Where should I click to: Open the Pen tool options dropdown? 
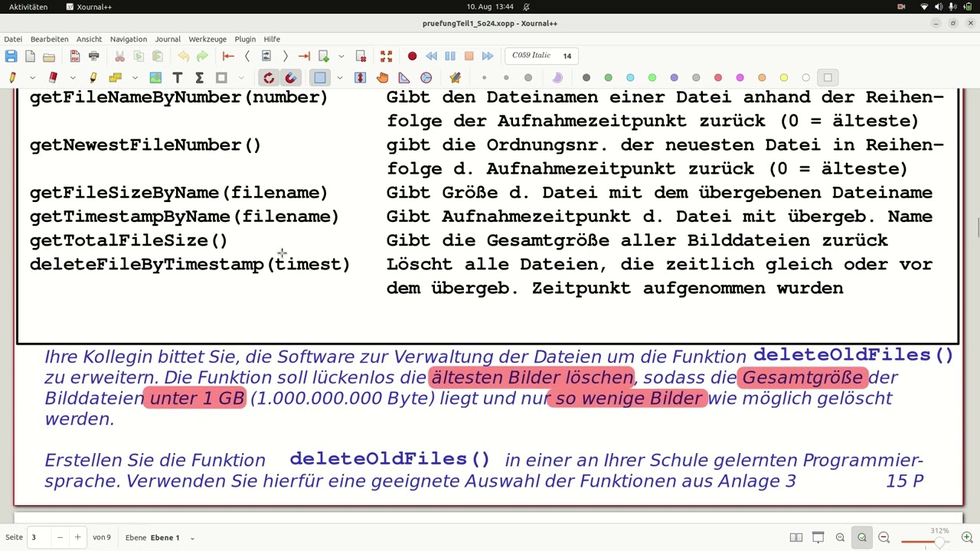tap(32, 77)
